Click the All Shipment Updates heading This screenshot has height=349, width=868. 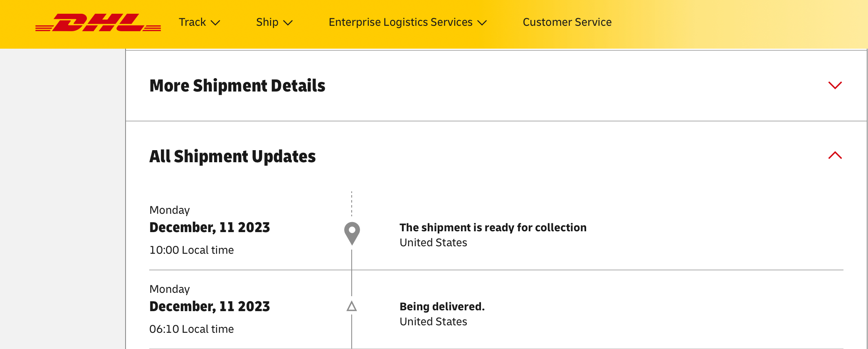[x=232, y=156]
